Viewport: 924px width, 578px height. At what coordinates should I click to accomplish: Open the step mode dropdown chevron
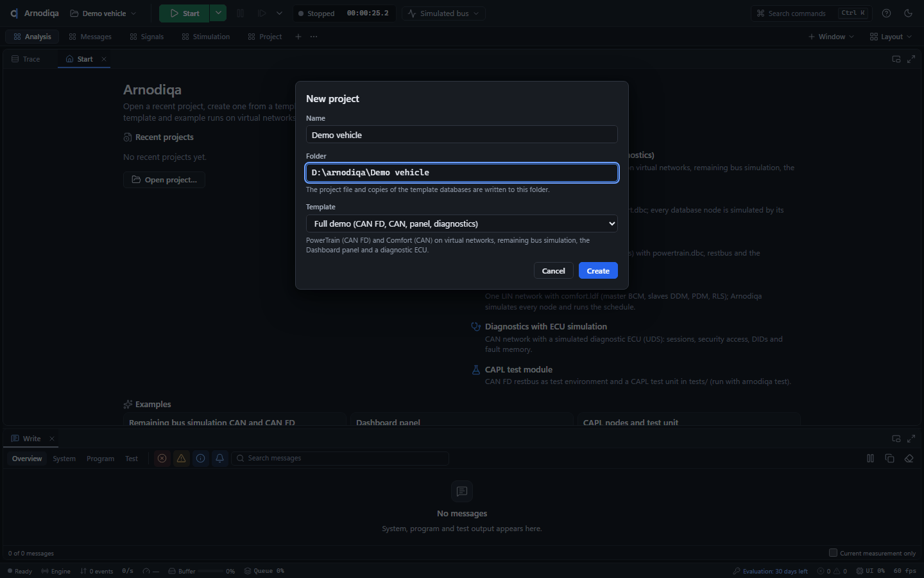click(x=279, y=13)
